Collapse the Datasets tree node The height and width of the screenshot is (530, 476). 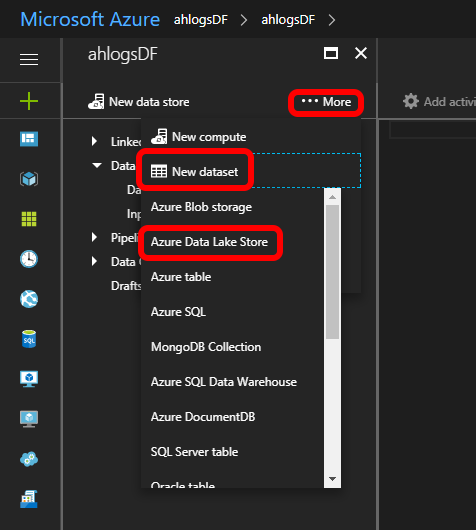click(97, 165)
